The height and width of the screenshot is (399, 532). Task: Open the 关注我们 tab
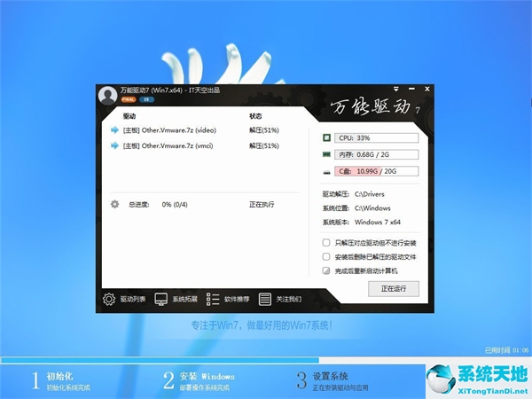pyautogui.click(x=288, y=299)
